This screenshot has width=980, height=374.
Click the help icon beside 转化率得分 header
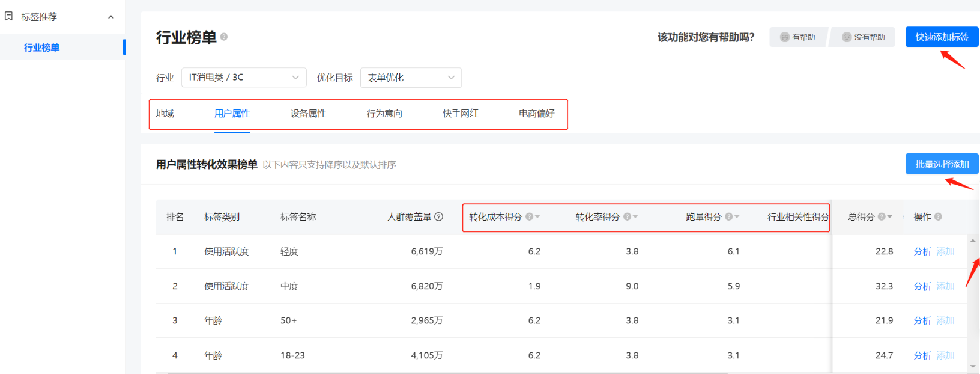tap(627, 216)
